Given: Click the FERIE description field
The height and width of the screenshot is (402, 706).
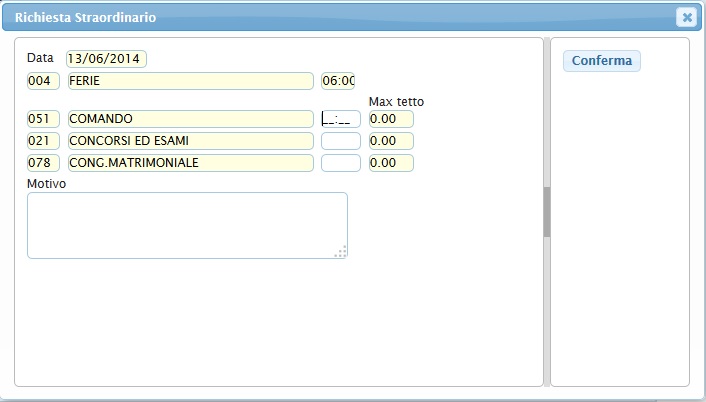Looking at the screenshot, I should [190, 81].
